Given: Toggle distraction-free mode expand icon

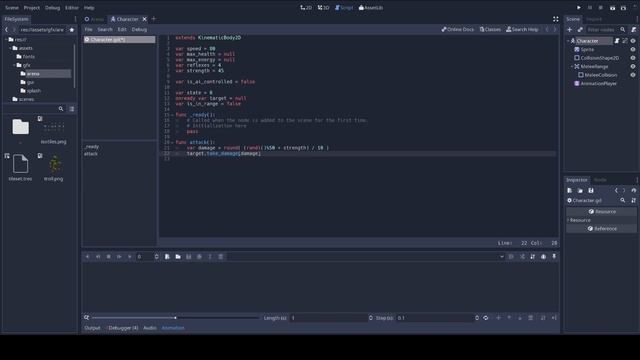Looking at the screenshot, I should coord(556,19).
